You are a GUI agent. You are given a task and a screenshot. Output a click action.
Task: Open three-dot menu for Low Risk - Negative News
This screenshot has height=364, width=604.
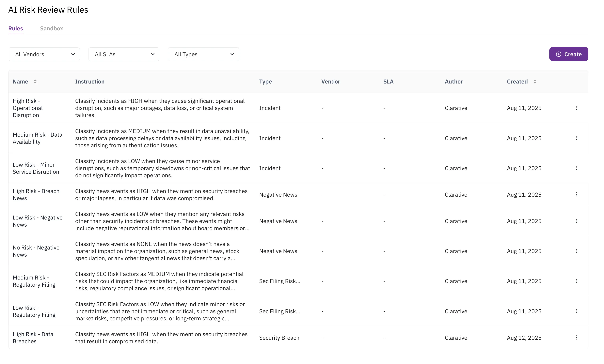[x=577, y=221]
